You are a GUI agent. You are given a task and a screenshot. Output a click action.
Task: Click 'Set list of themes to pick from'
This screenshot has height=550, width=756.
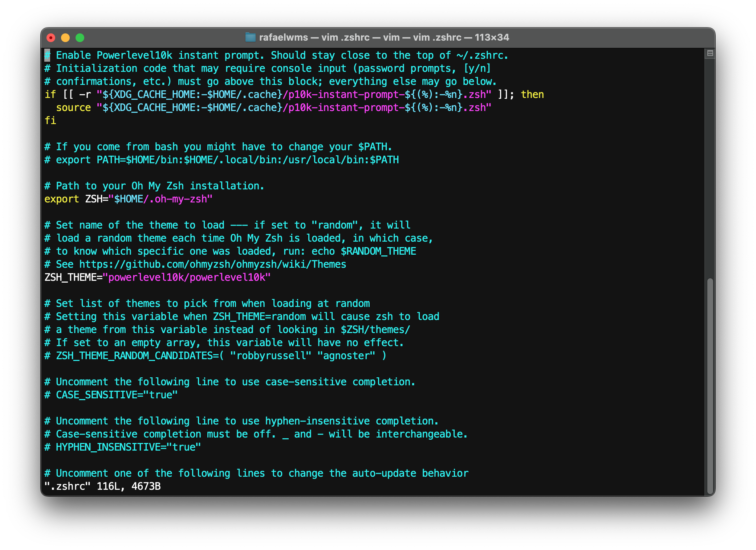pyautogui.click(x=207, y=303)
